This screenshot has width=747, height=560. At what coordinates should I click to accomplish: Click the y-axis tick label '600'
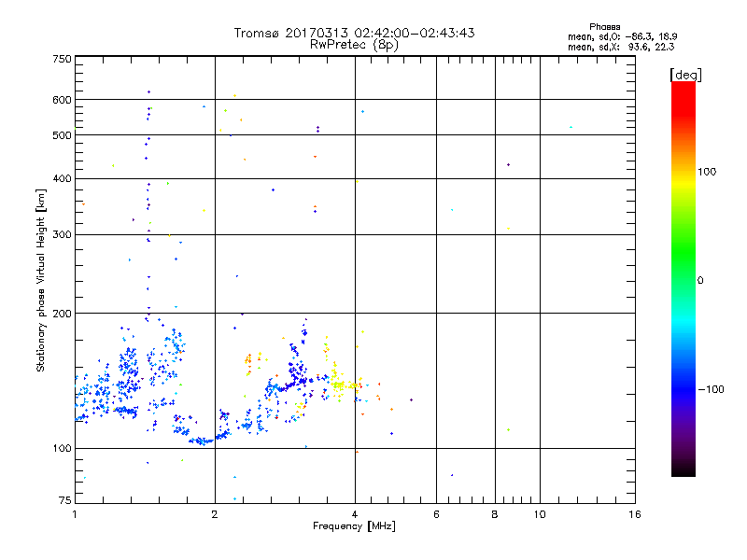[x=62, y=100]
